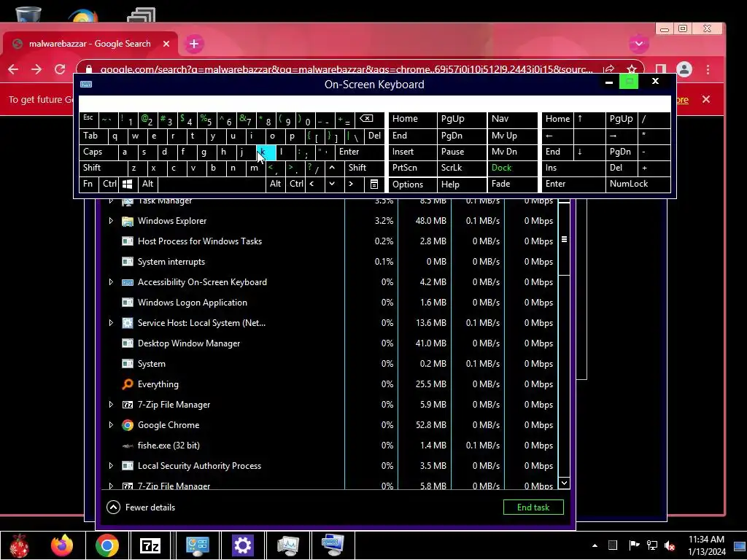The height and width of the screenshot is (560, 747).
Task: Open On-Screen Keyboard taskbar icon
Action: click(x=333, y=545)
